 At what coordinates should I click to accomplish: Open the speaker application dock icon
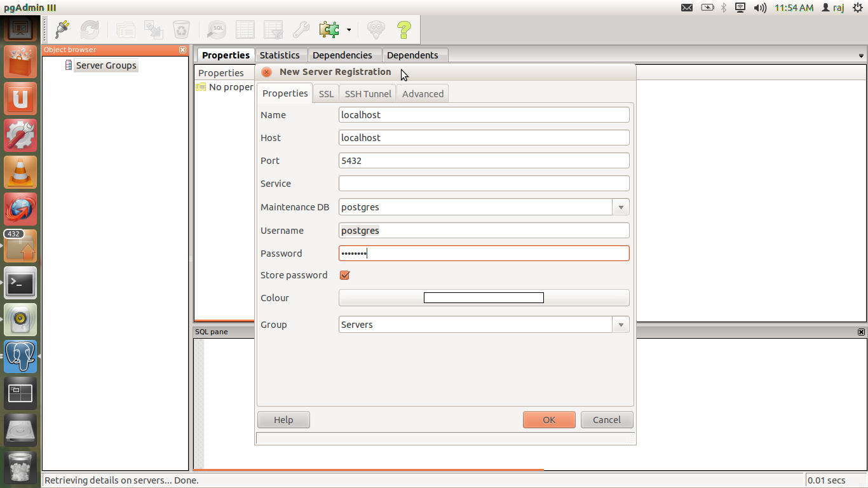tap(20, 320)
